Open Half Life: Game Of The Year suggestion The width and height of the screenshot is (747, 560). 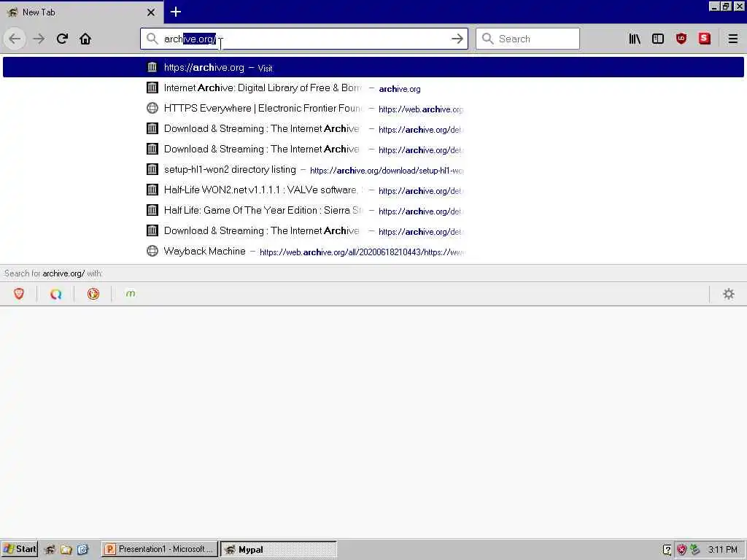coord(373,210)
